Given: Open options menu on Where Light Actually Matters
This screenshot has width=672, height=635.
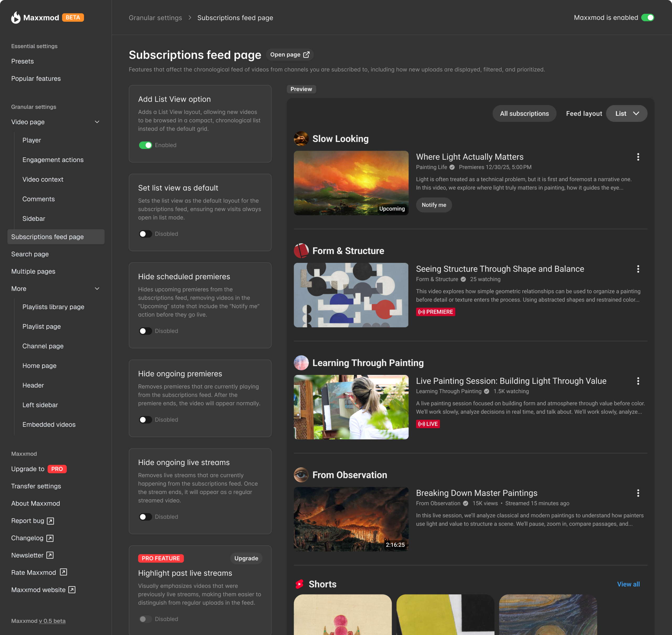Looking at the screenshot, I should (x=638, y=157).
